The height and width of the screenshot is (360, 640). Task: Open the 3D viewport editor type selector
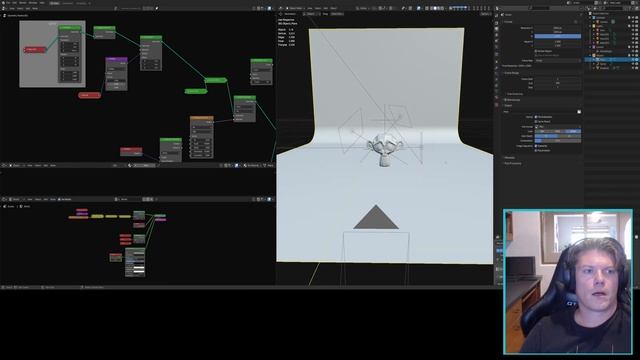click(x=280, y=8)
